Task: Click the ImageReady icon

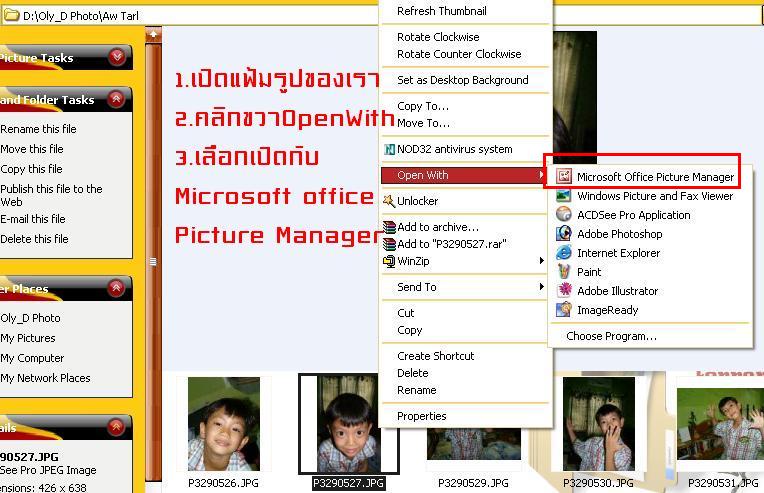Action: point(564,309)
